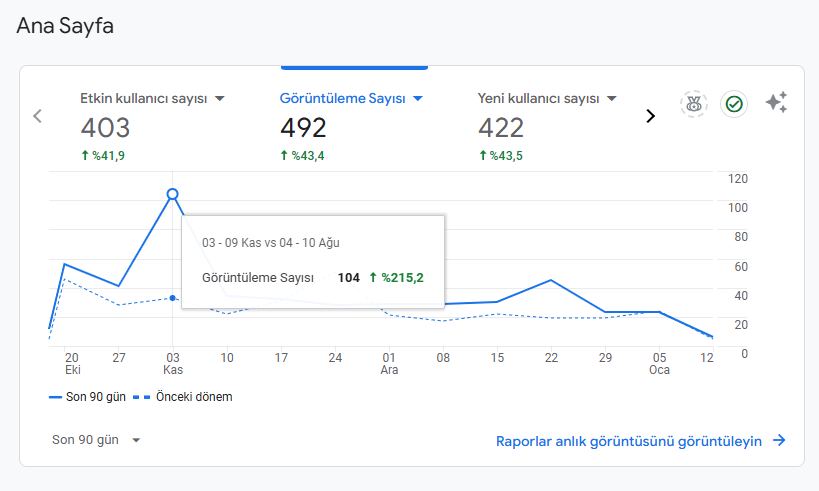Click the next metrics right chevron
819x491 pixels.
(x=650, y=116)
